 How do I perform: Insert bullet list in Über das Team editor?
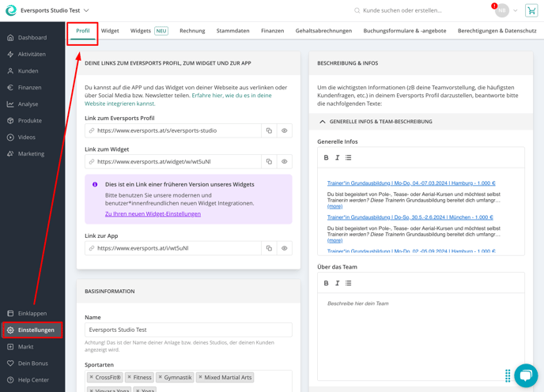coord(349,283)
